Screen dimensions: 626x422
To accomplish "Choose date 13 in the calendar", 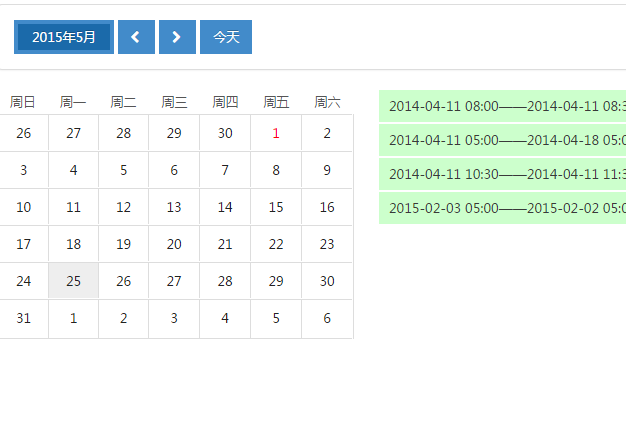I will click(x=174, y=207).
